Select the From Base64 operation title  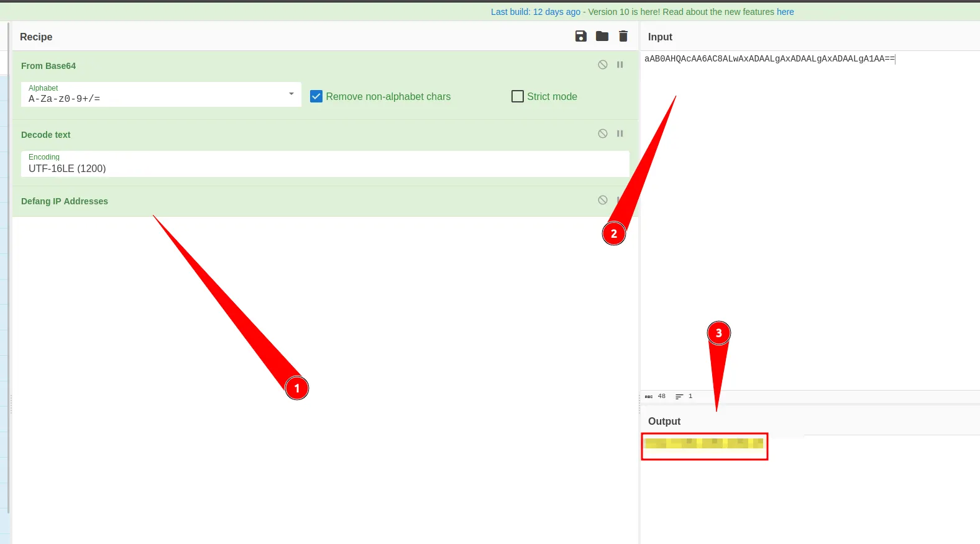click(x=48, y=66)
